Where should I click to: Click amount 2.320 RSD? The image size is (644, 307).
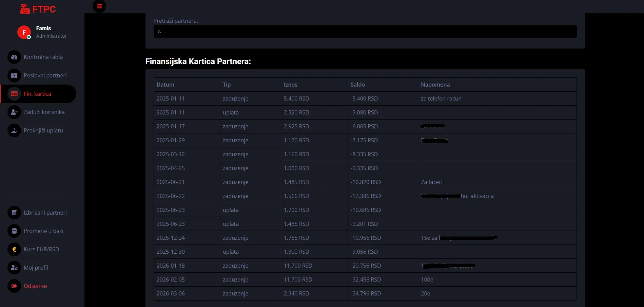pyautogui.click(x=296, y=112)
